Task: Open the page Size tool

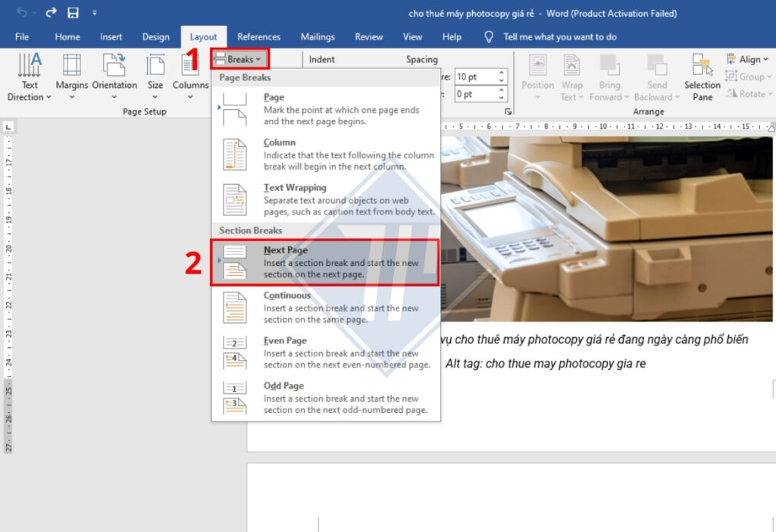Action: point(155,77)
